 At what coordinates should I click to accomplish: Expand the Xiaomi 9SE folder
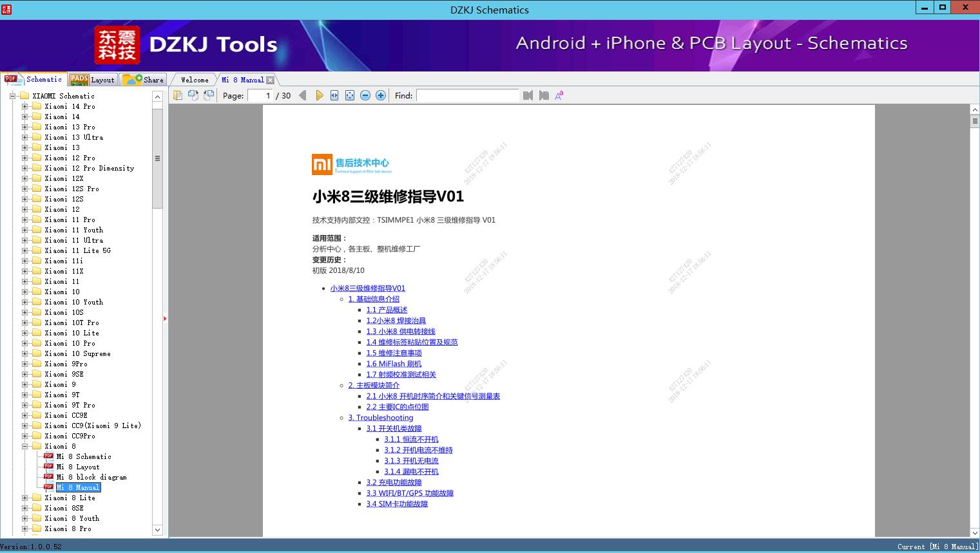coord(24,374)
